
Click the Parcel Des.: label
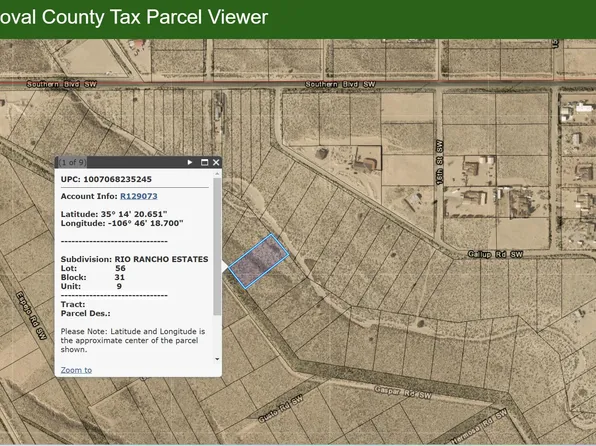click(86, 313)
